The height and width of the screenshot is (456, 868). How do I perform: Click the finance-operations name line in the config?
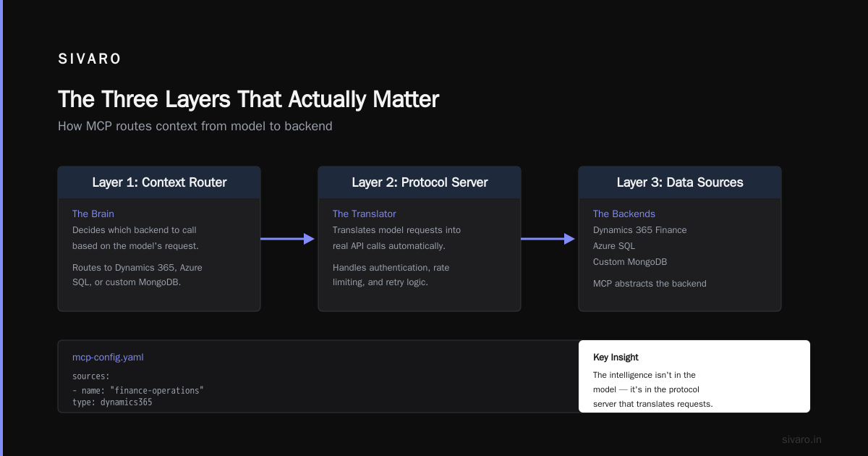pyautogui.click(x=138, y=390)
